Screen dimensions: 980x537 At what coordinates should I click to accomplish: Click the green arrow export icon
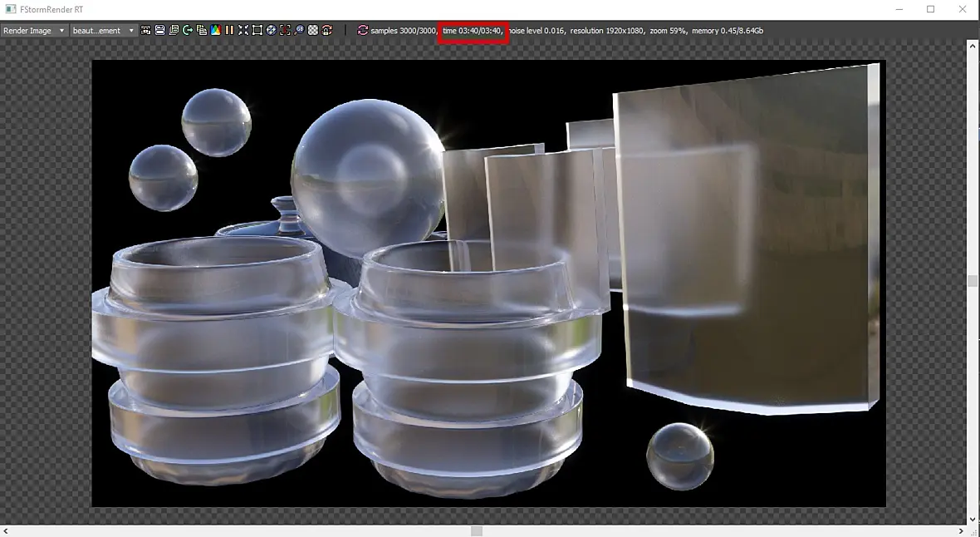[188, 30]
